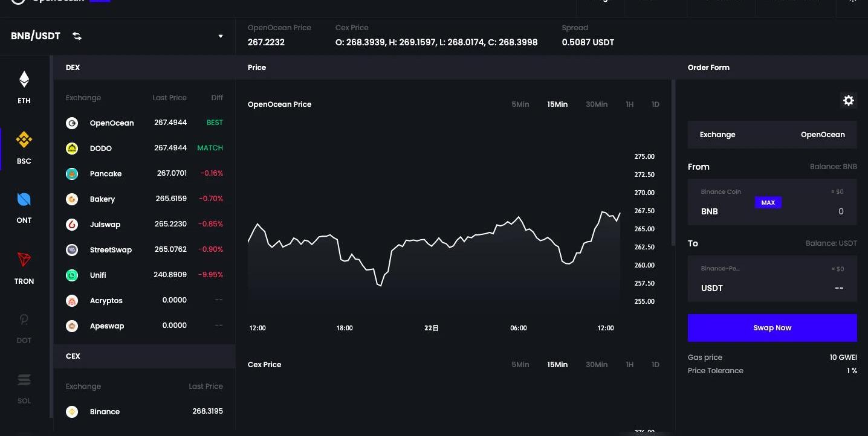The height and width of the screenshot is (436, 868).
Task: Select the BSC chain icon
Action: (x=24, y=140)
